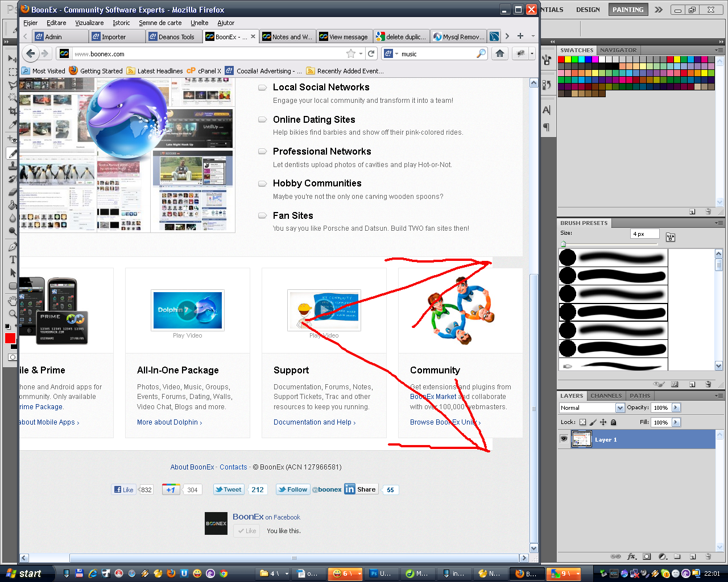Expand the Opacity slider arrow

click(676, 408)
